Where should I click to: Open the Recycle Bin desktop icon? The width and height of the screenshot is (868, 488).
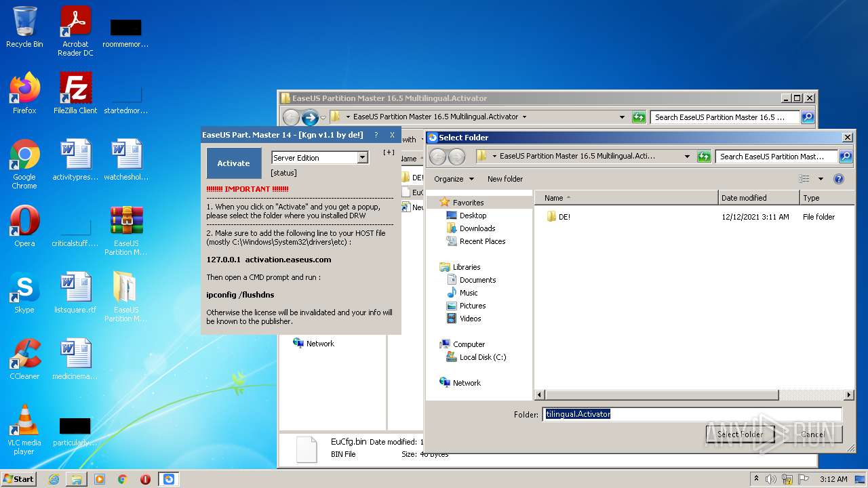click(24, 27)
